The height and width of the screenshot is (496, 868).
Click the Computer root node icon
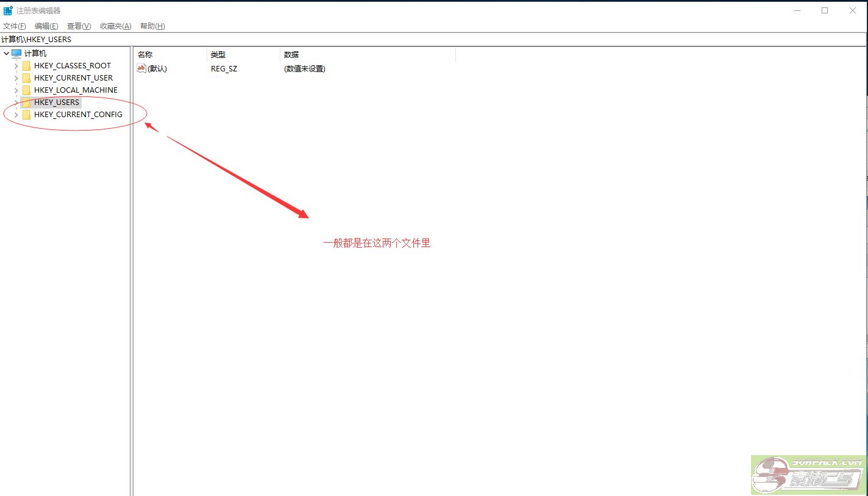tap(16, 54)
